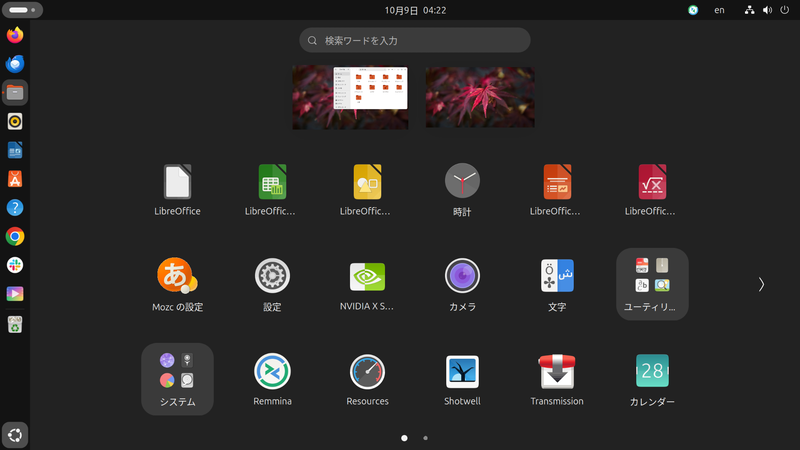Open Trash from the dock
The image size is (800, 450).
(15, 324)
